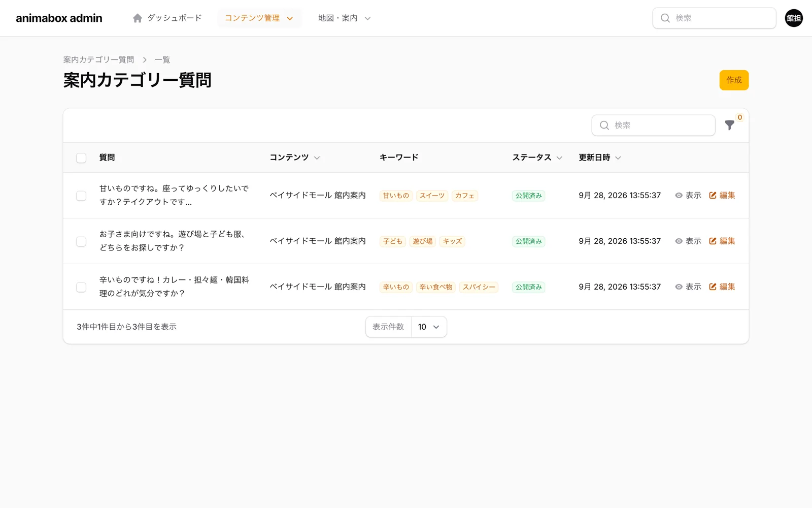Click the キーワード column header

(x=399, y=157)
